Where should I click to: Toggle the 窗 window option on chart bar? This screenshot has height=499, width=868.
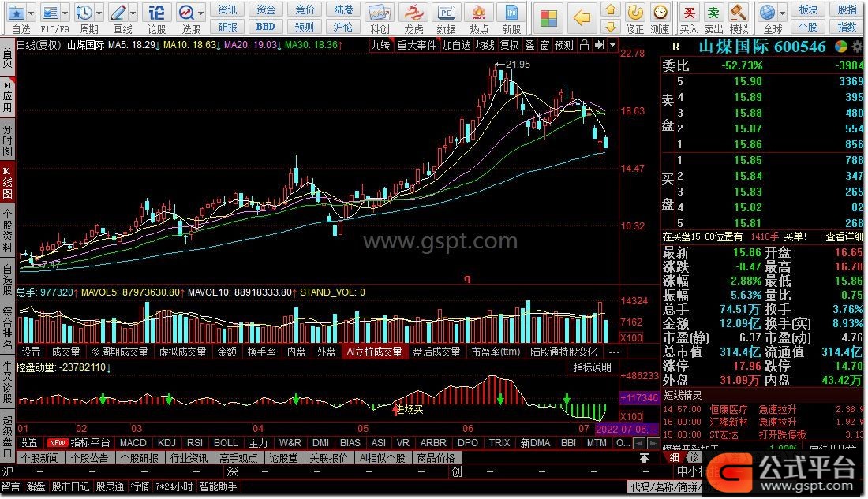544,46
